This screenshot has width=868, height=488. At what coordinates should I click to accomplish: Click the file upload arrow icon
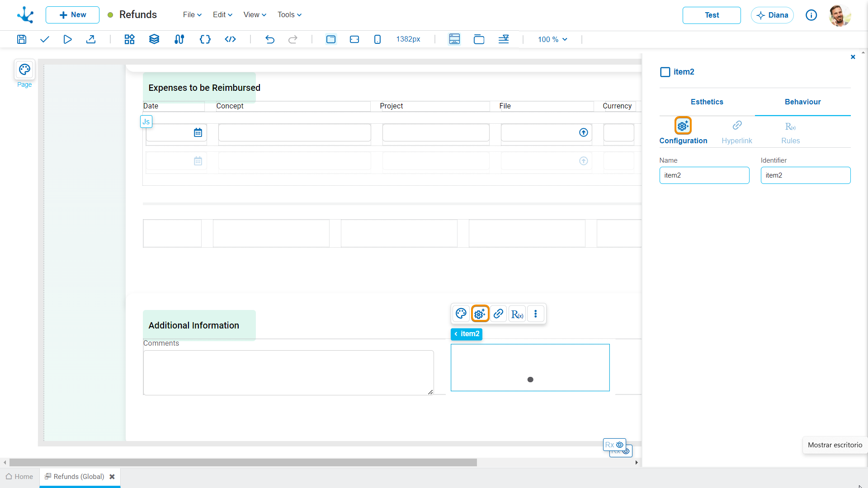(x=584, y=132)
